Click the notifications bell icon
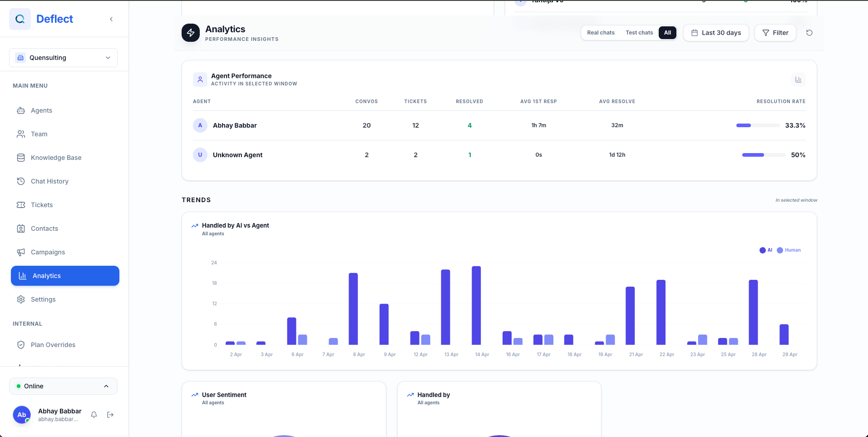 click(x=94, y=415)
